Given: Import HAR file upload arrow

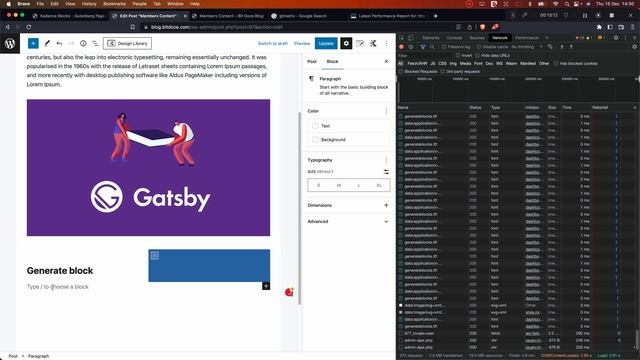Looking at the screenshot, I should click(562, 47).
